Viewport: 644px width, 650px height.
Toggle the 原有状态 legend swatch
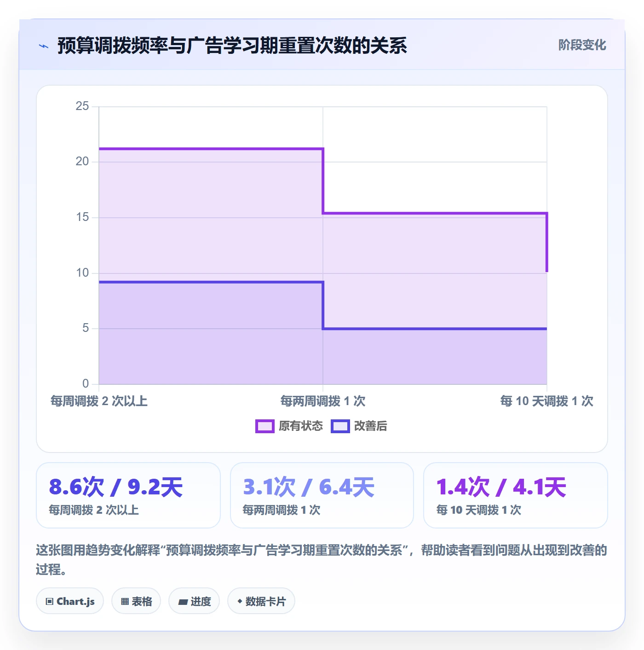265,426
